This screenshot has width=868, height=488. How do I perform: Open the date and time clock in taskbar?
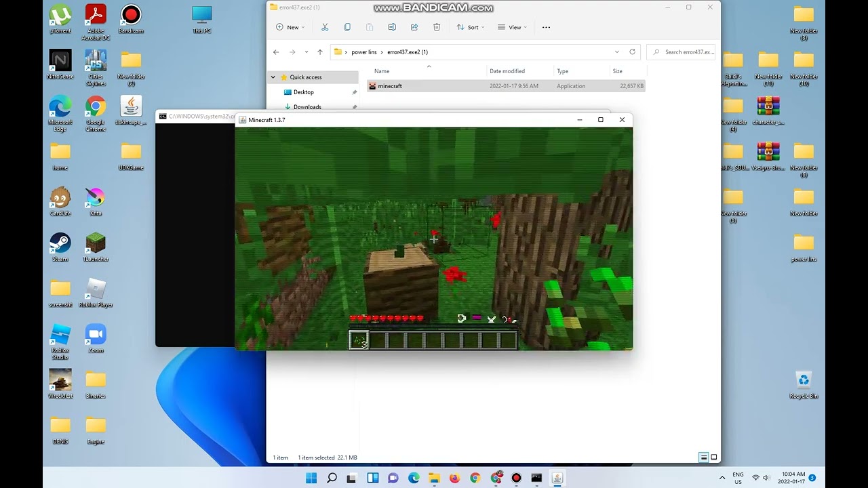coord(791,478)
